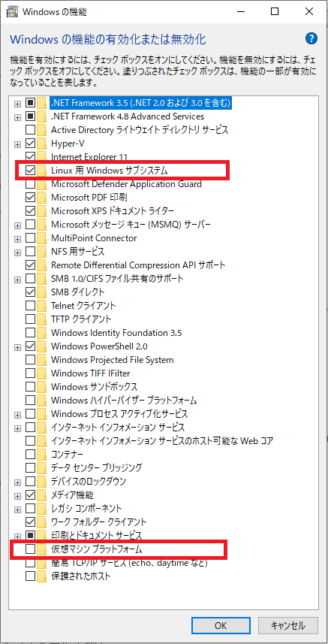Screen dimensions: 328x644
Task: Check the TFTP クライアント checkbox
Action: (30, 319)
